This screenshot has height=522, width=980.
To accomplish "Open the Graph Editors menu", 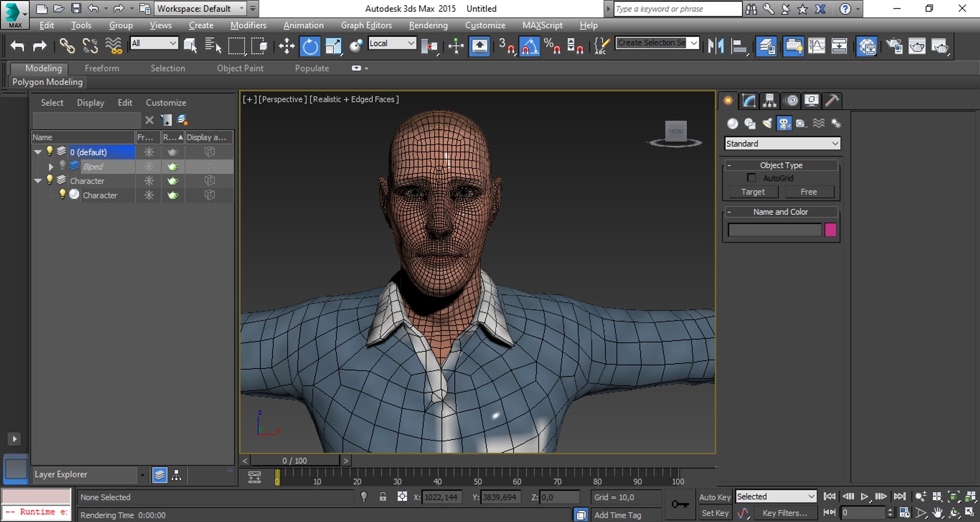I will point(366,25).
